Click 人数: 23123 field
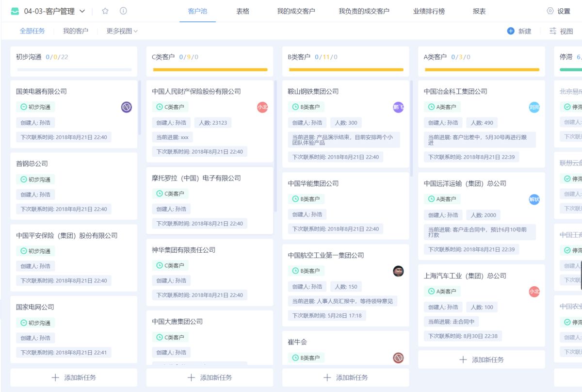Image resolution: width=582 pixels, height=392 pixels. [x=213, y=123]
